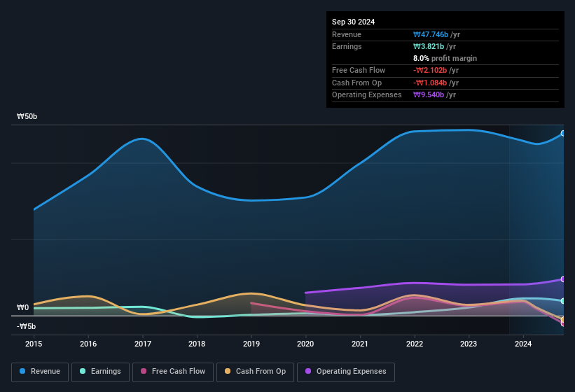Toggle the Earnings legend button

100,372
